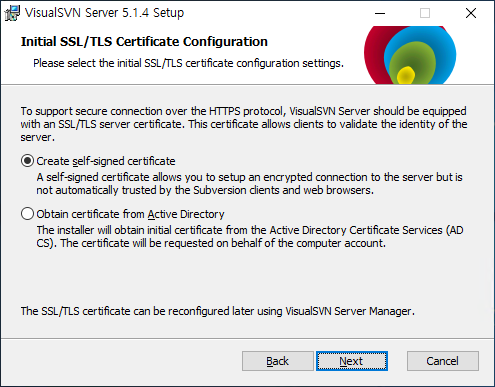Click the 'can be reconfigured later' note
The height and width of the screenshot is (387, 495).
(218, 311)
